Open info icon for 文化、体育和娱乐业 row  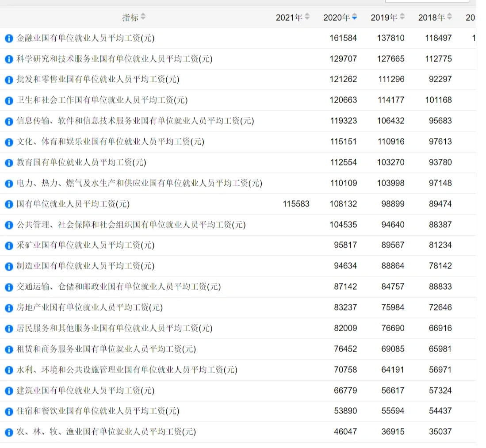(9, 142)
